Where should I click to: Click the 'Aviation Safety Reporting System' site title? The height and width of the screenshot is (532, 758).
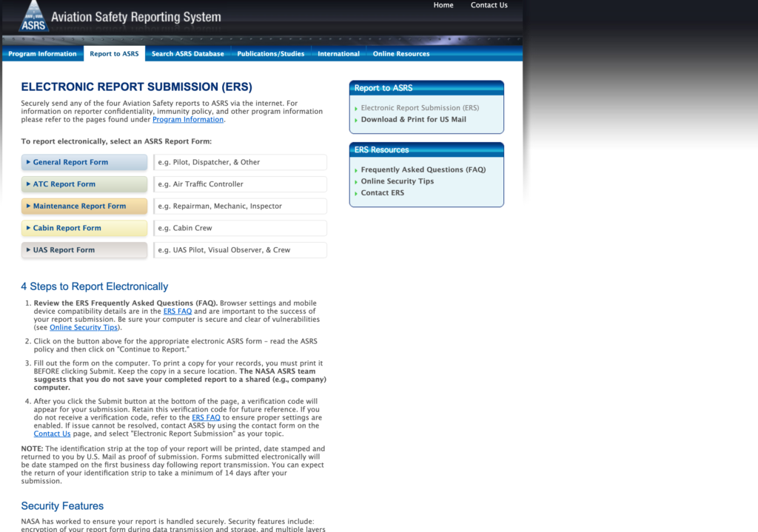tap(136, 18)
